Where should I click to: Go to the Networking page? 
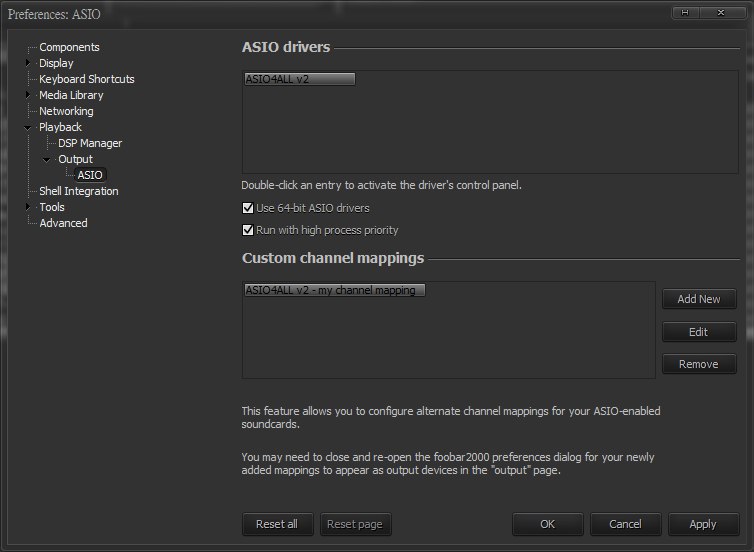click(x=66, y=111)
